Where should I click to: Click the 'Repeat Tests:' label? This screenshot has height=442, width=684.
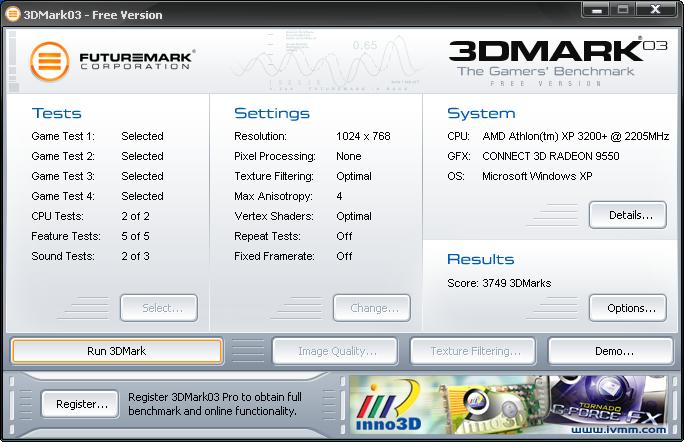pos(267,236)
